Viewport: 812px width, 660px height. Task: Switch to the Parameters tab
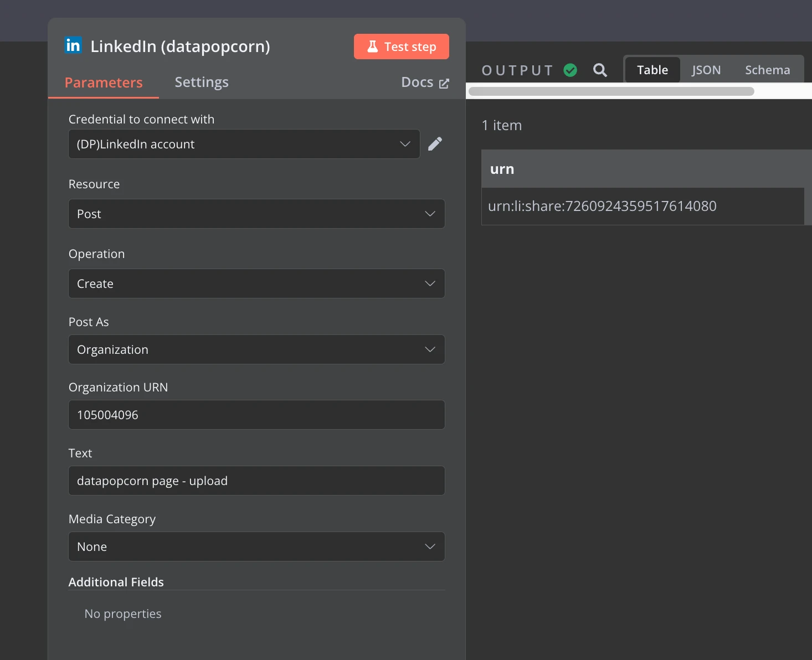pyautogui.click(x=104, y=82)
